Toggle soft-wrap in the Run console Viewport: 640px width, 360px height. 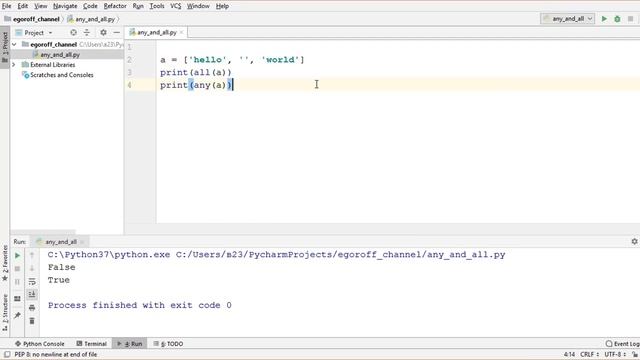point(32,282)
